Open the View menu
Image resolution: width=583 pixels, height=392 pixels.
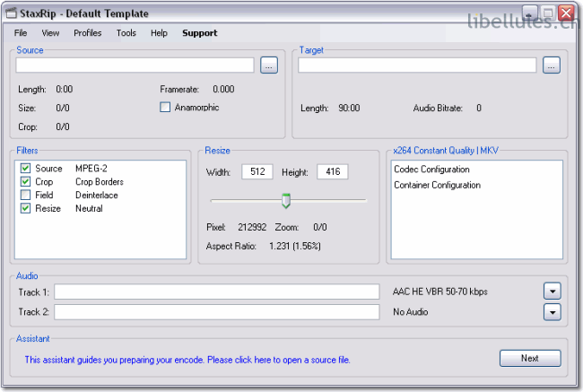[x=50, y=33]
